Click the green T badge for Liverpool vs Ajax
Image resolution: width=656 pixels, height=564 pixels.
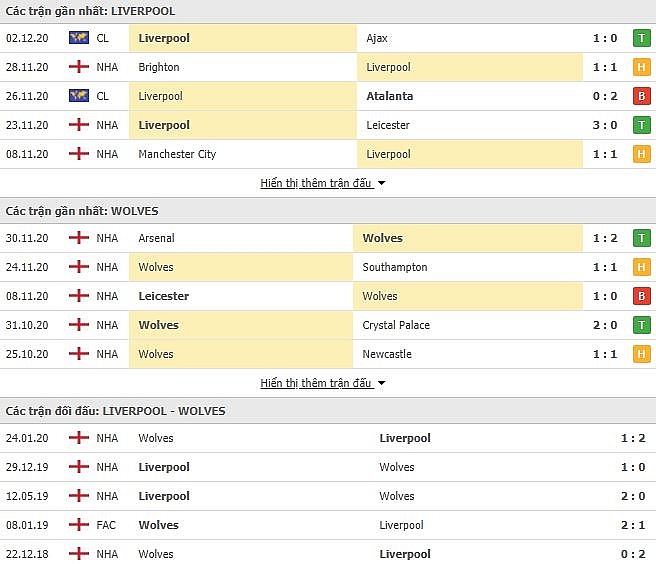[641, 38]
